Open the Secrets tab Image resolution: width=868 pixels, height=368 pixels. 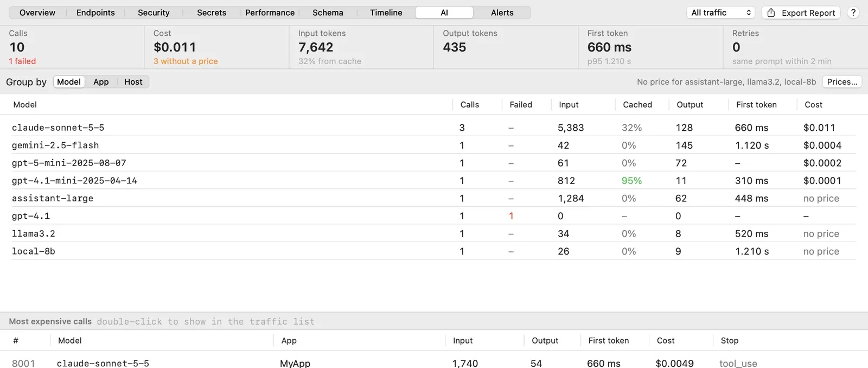tap(212, 12)
